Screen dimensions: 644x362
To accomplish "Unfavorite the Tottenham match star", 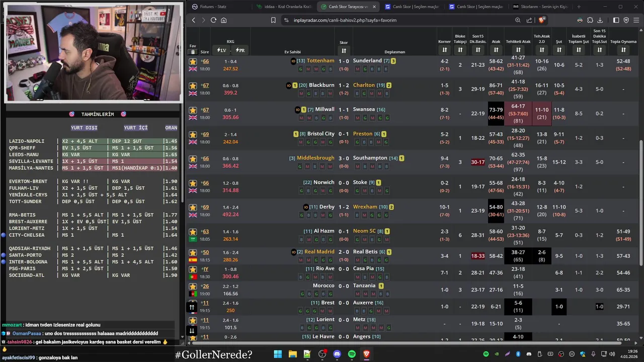I will [x=193, y=62].
